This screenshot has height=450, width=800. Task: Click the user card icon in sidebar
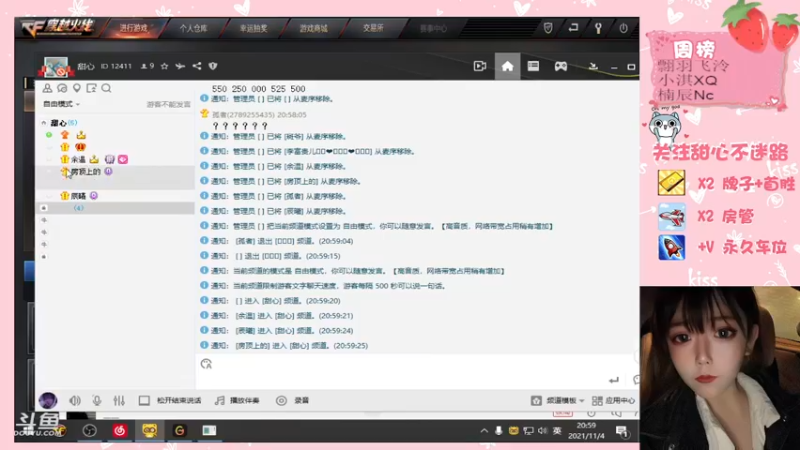pos(91,88)
